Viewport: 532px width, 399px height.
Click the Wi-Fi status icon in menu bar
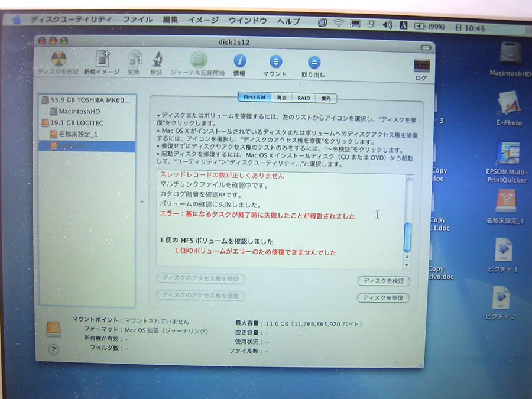pyautogui.click(x=338, y=23)
